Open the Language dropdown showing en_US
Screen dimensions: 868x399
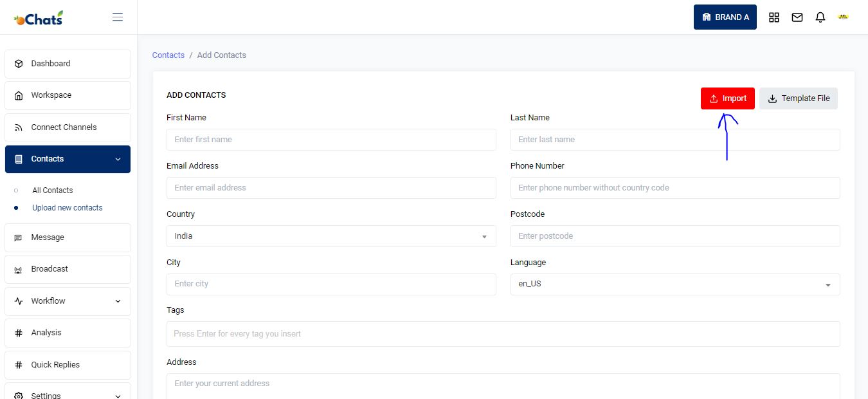675,284
